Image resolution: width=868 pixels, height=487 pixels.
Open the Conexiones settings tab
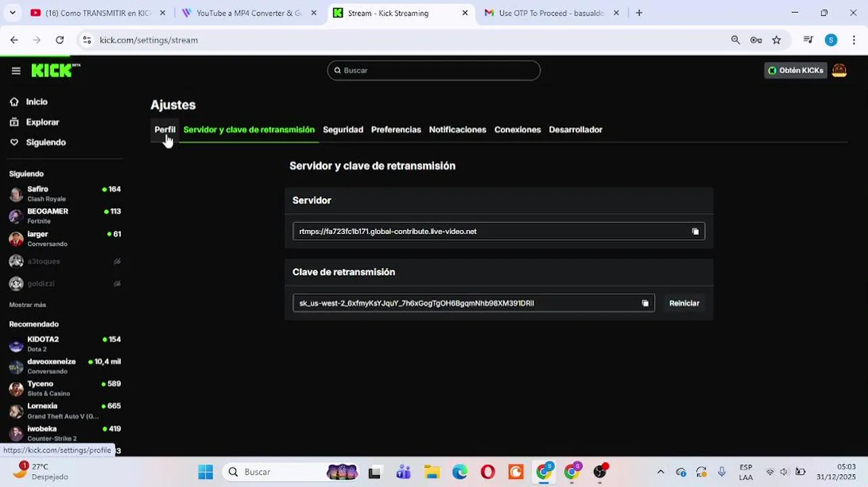pos(517,130)
